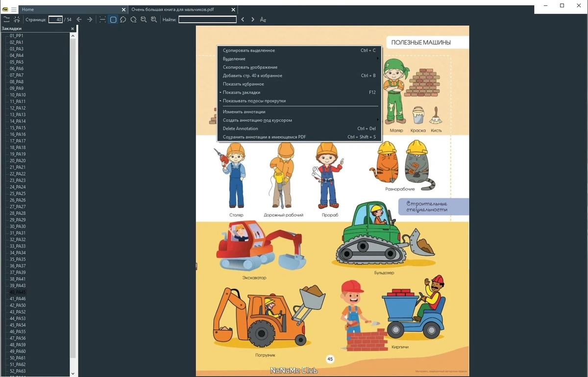The height and width of the screenshot is (377, 588).
Task: Click the Zoom out magnifier icon
Action: [x=144, y=20]
